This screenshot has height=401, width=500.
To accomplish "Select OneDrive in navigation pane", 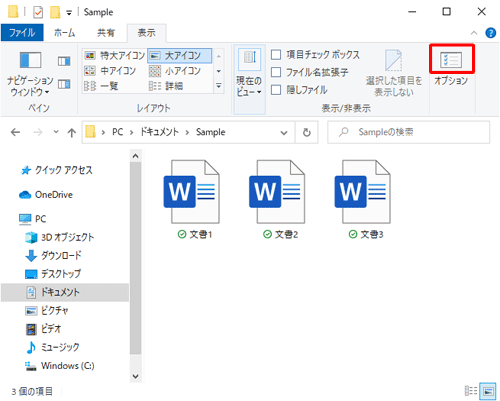I will click(46, 195).
